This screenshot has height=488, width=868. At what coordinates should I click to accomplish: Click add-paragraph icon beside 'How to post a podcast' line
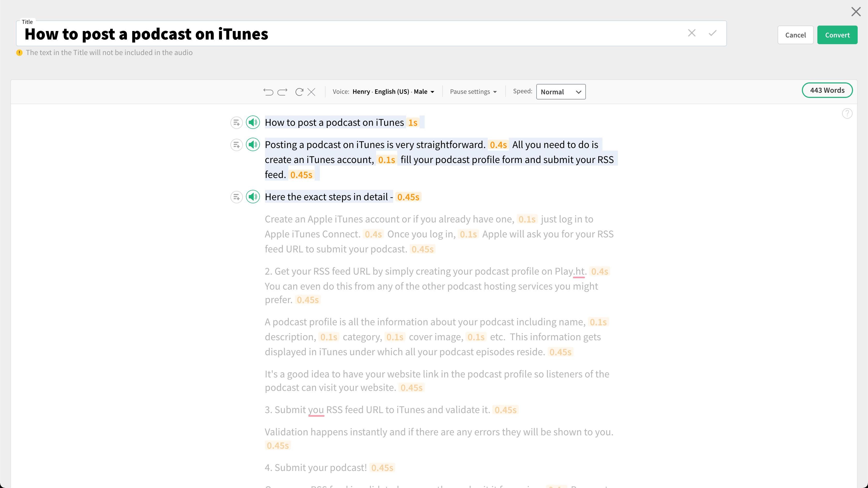pyautogui.click(x=237, y=123)
